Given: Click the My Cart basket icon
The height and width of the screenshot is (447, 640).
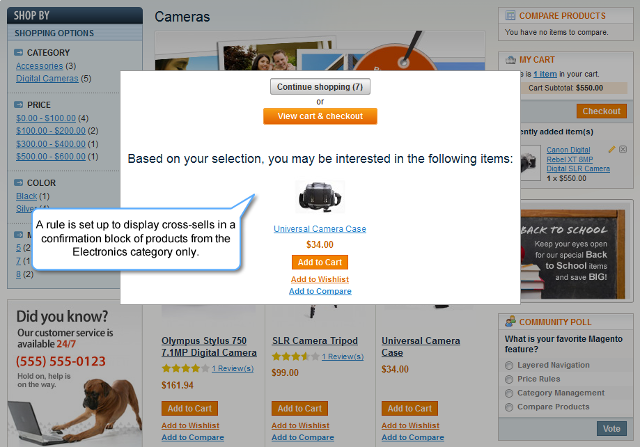Looking at the screenshot, I should tap(511, 60).
